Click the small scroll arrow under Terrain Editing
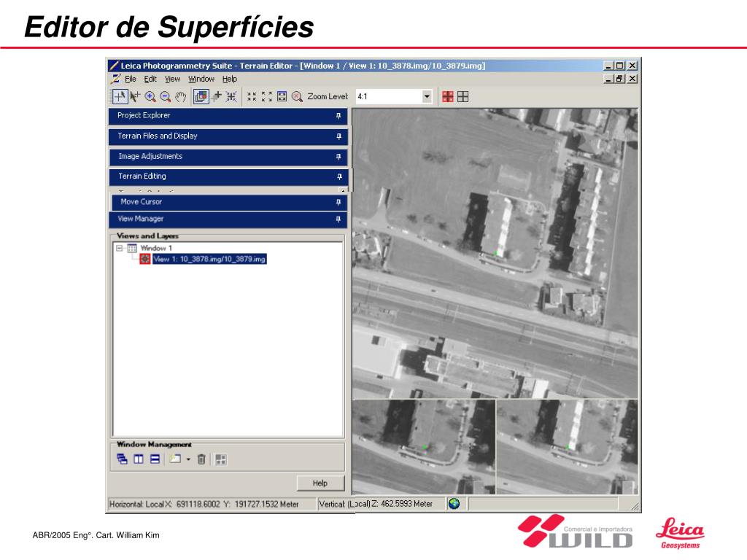This screenshot has width=747, height=560. pyautogui.click(x=343, y=190)
